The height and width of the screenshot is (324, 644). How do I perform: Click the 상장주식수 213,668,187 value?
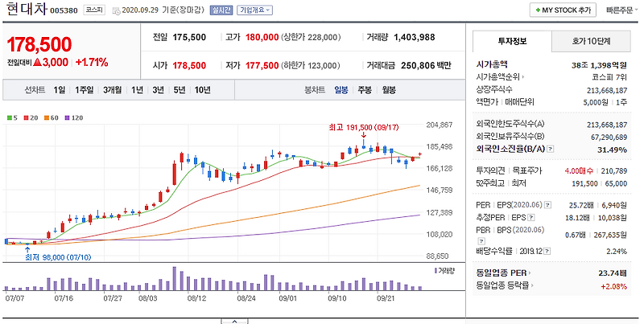[x=607, y=90]
